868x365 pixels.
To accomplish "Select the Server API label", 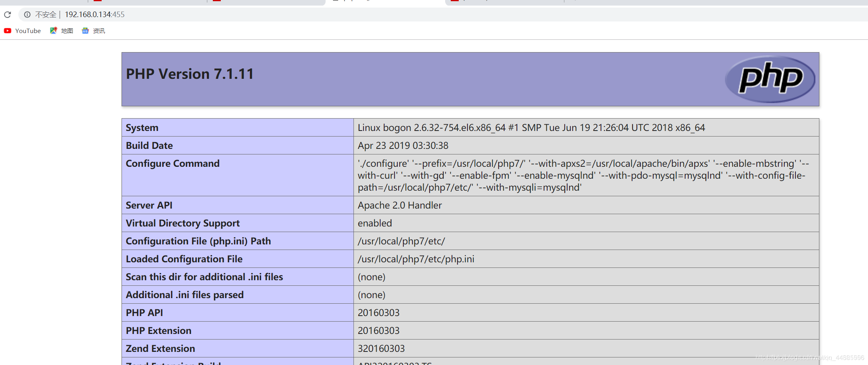I will tap(149, 205).
